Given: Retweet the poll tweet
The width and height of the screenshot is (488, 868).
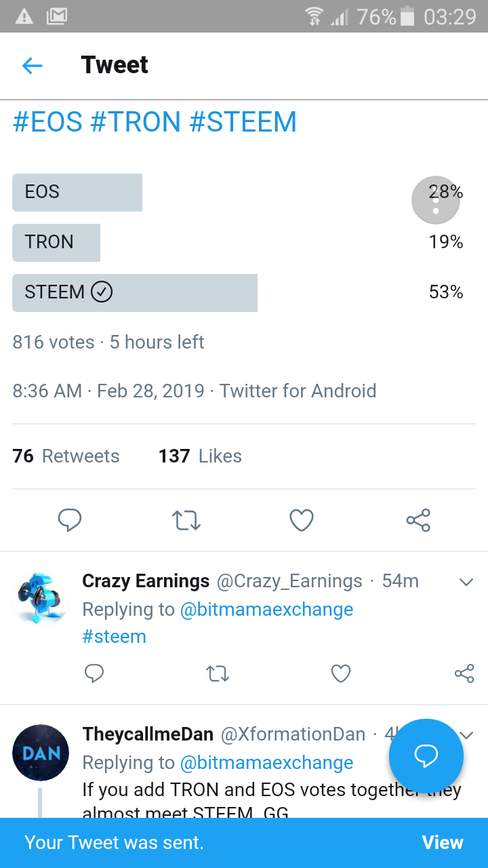Looking at the screenshot, I should [186, 520].
